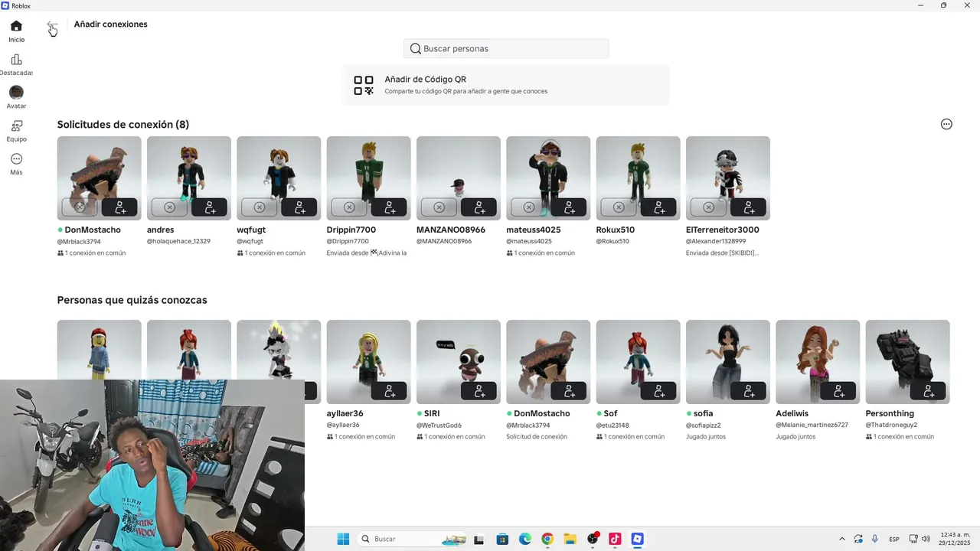Accept mateuss4025's connection request
This screenshot has width=980, height=551.
pos(568,207)
